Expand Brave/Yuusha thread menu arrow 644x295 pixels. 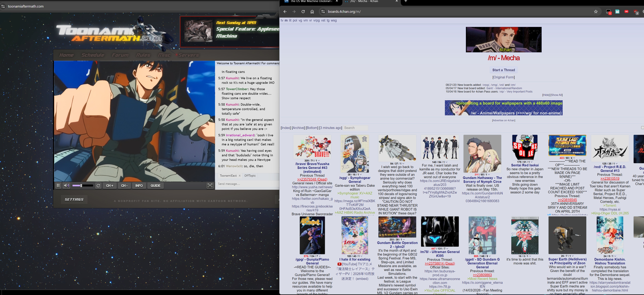[x=319, y=161]
